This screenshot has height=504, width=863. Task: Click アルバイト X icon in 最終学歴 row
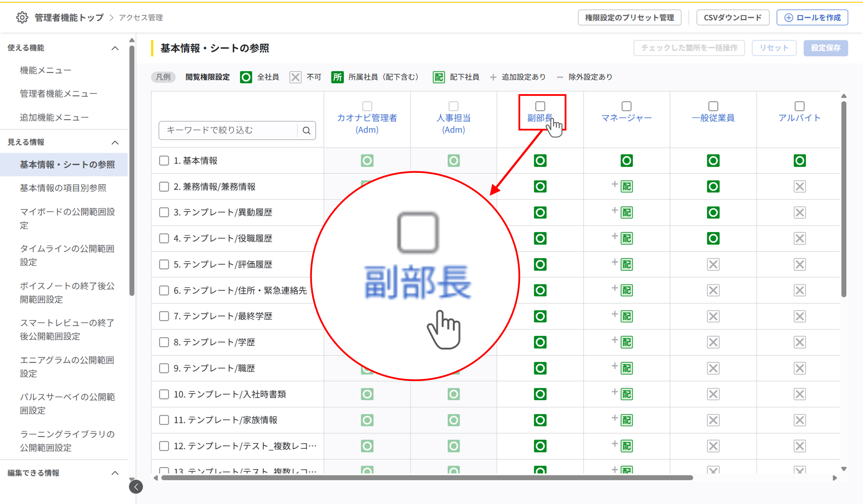point(800,316)
